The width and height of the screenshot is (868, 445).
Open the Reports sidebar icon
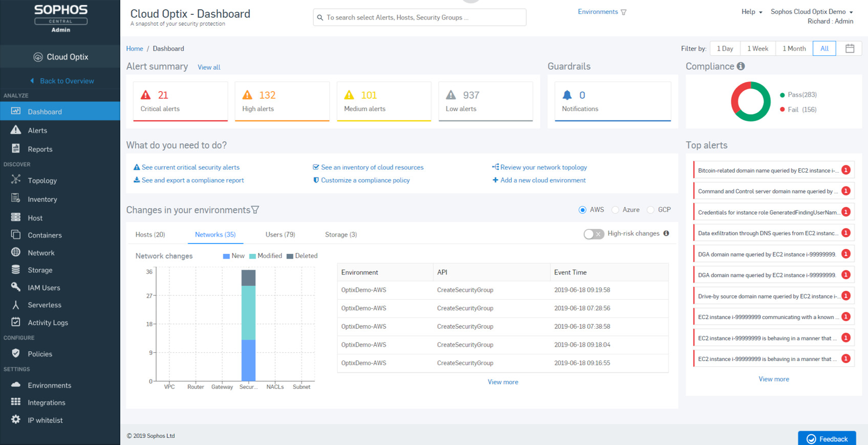16,149
